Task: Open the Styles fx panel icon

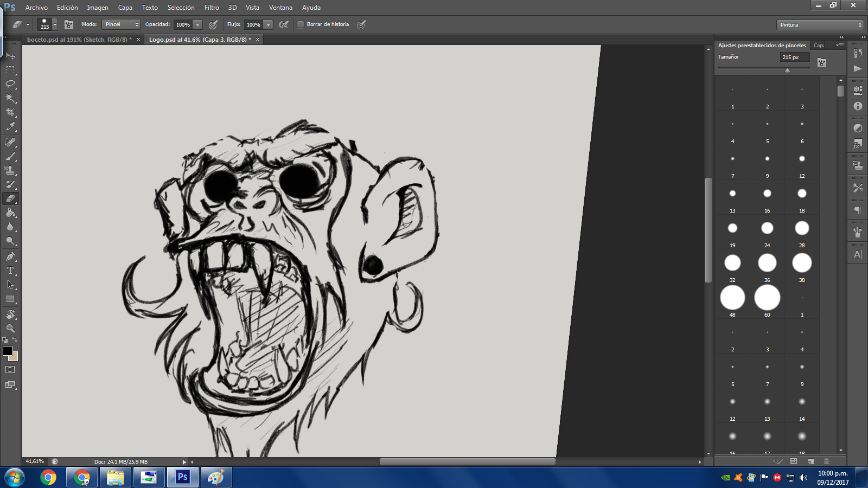Action: pyautogui.click(x=858, y=144)
